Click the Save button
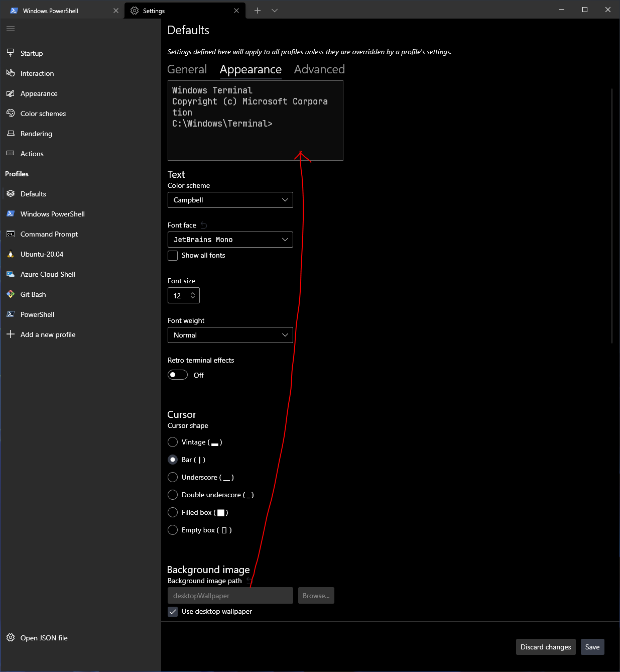 pos(592,647)
